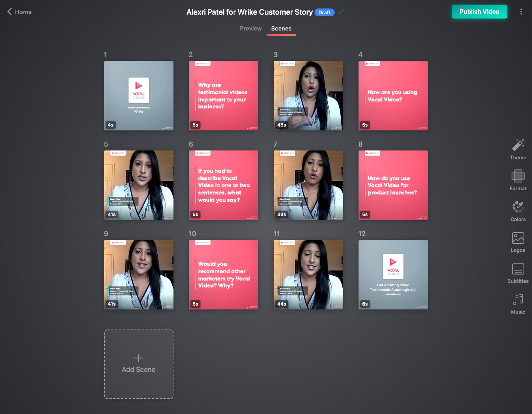Switch to the Preview tab
This screenshot has width=532, height=414.
(251, 29)
